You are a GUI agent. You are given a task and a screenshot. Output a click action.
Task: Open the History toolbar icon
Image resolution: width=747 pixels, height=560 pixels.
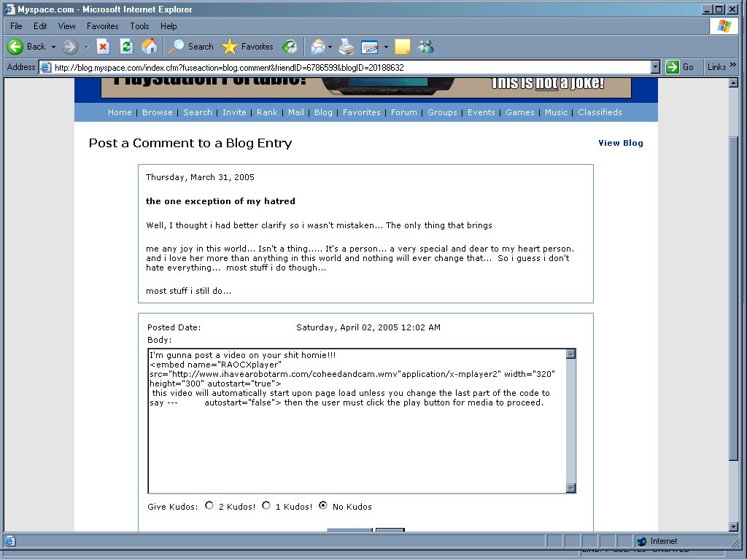(290, 47)
